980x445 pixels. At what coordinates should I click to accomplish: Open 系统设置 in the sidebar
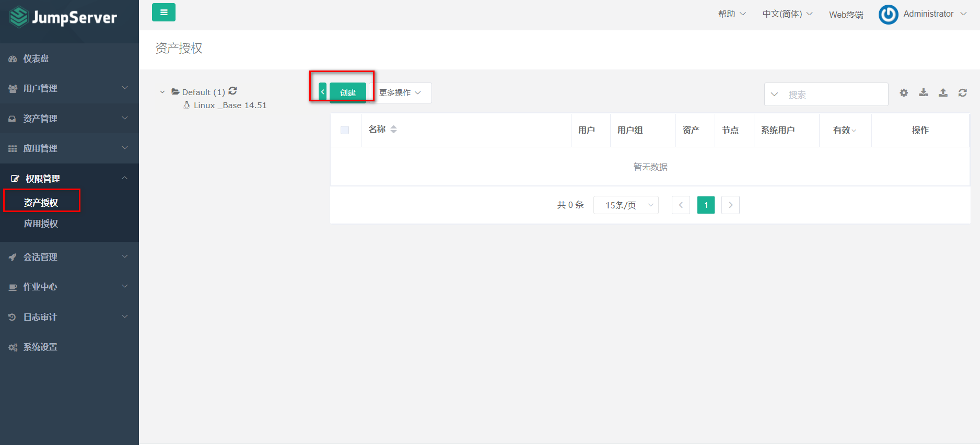click(x=69, y=347)
